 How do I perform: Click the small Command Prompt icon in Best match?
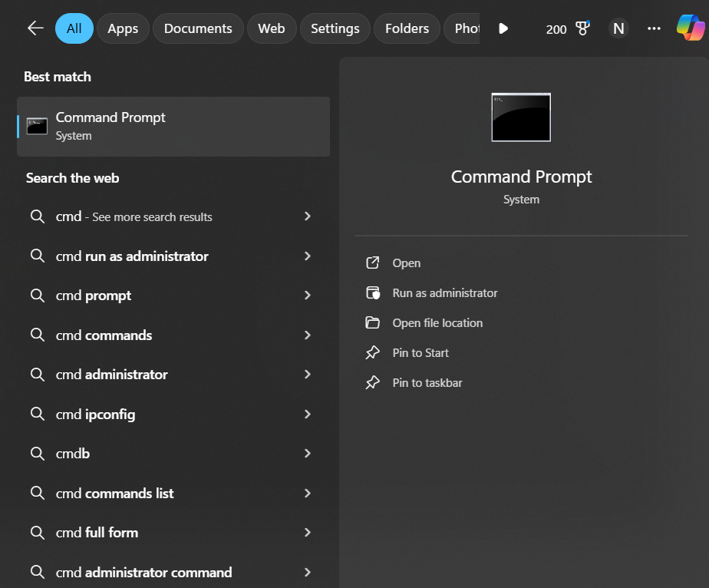pyautogui.click(x=37, y=126)
